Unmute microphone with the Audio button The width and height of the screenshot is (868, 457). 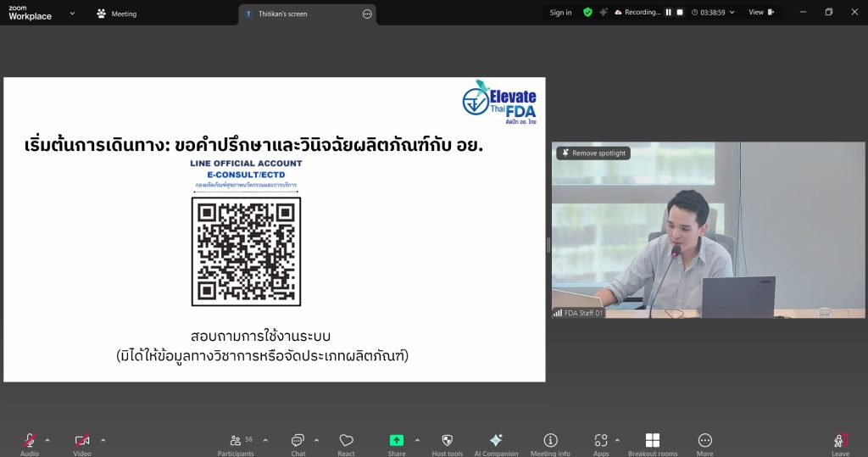(x=30, y=443)
